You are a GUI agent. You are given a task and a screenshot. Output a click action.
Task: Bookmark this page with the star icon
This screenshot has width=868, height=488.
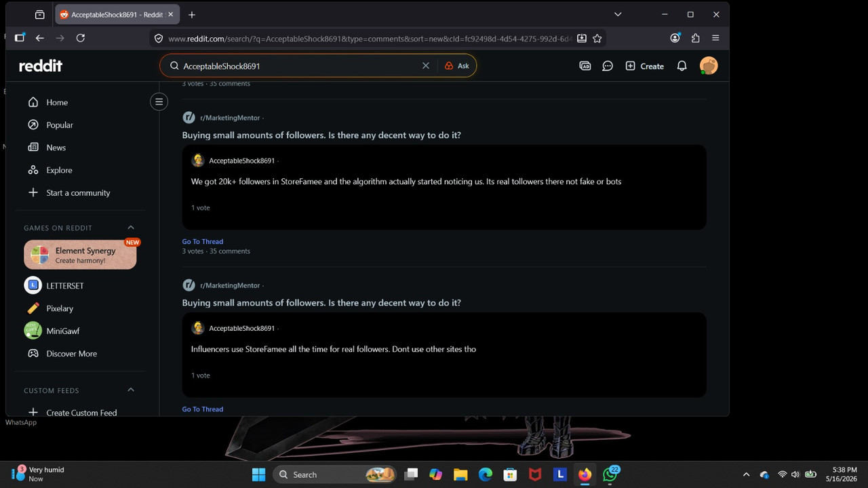point(597,39)
